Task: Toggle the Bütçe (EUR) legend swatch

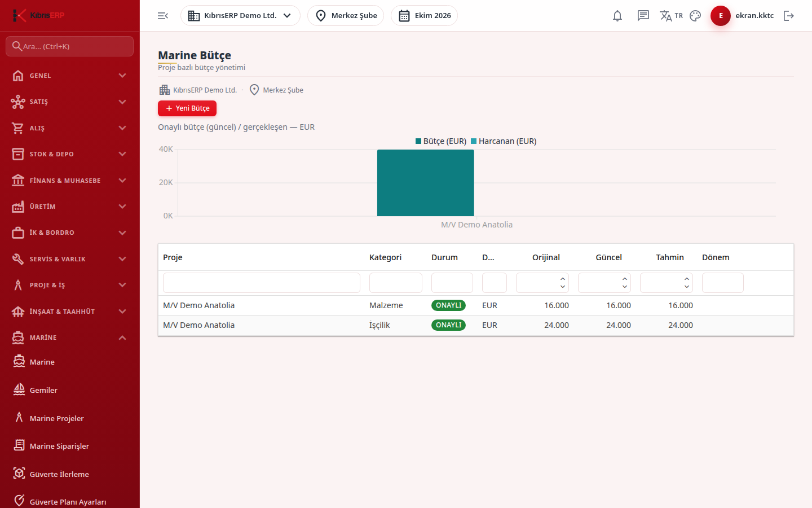Action: click(418, 141)
